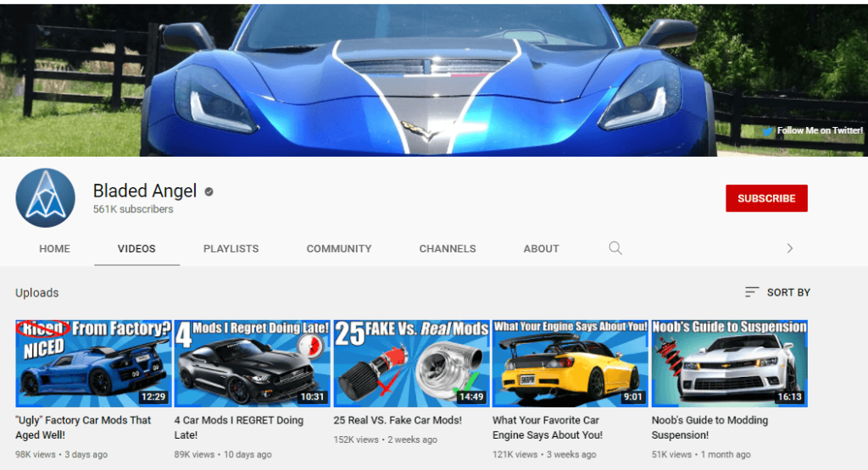
Task: Go to the CHANNELS tab
Action: coord(448,249)
